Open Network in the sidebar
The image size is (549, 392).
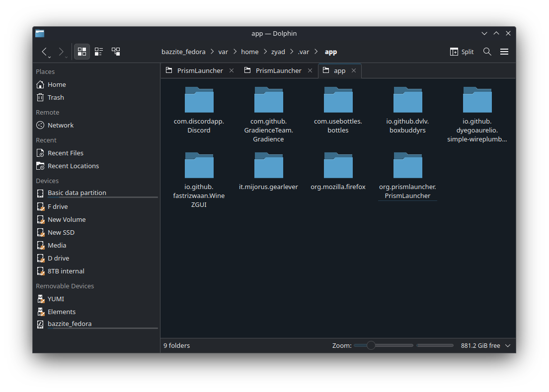pos(96,125)
